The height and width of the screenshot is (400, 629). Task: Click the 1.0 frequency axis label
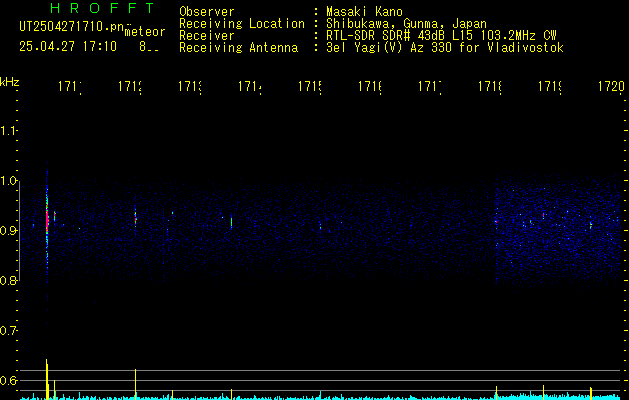click(x=9, y=181)
